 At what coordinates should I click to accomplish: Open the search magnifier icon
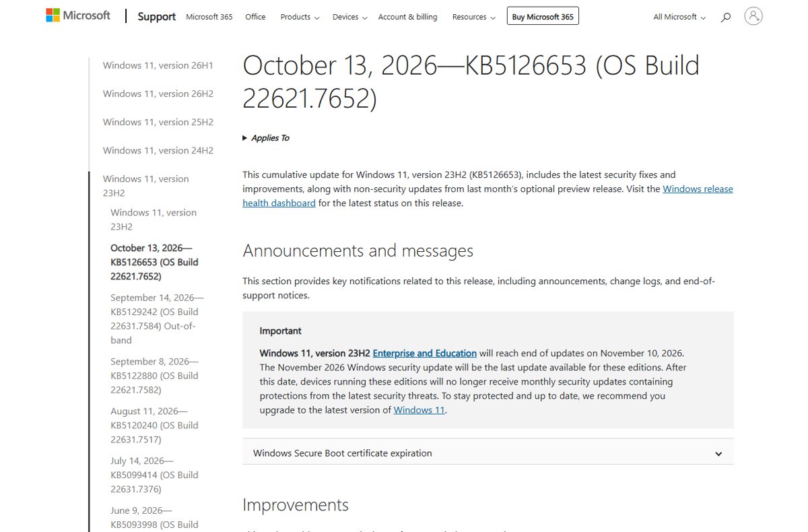(725, 17)
